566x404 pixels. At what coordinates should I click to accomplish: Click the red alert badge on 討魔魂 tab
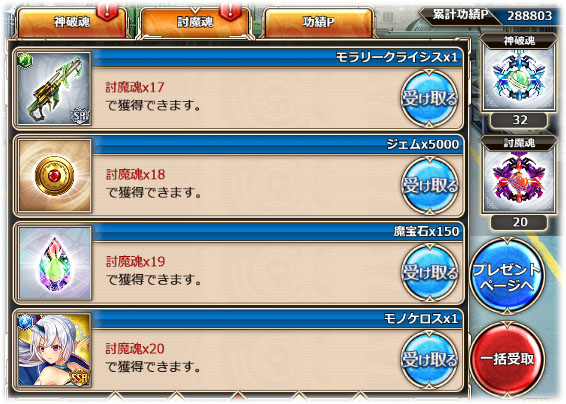[230, 9]
